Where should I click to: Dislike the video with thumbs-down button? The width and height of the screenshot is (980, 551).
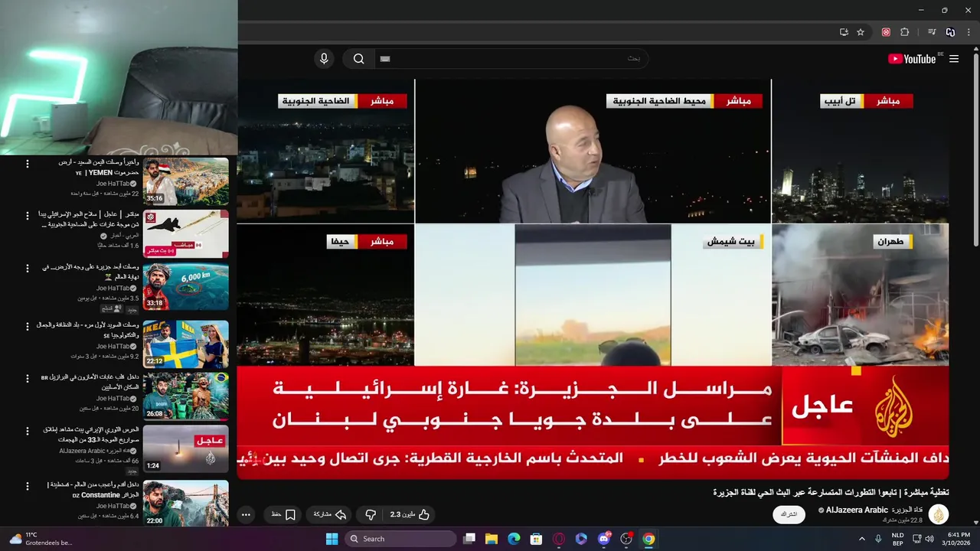[371, 515]
